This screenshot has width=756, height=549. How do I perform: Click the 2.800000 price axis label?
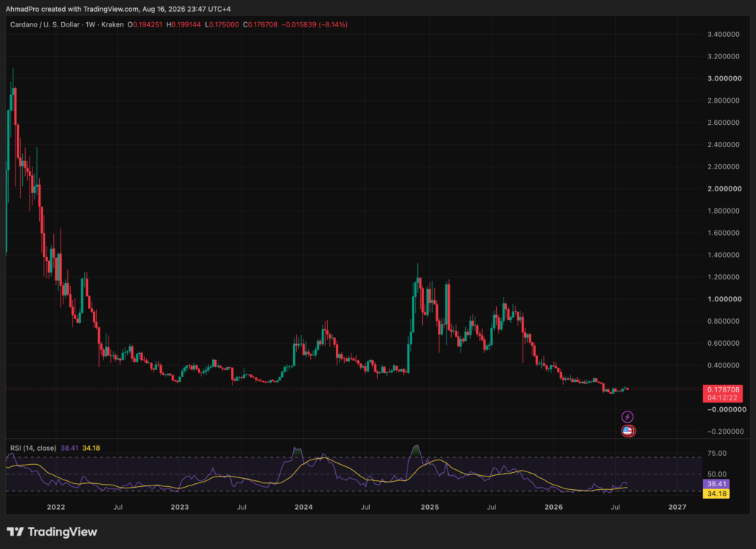tap(724, 100)
